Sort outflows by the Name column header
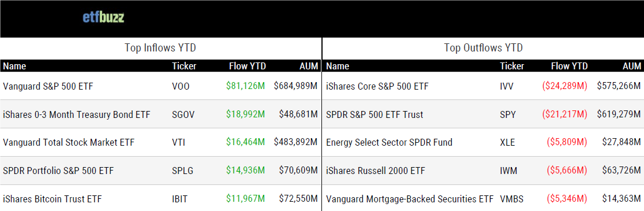The width and height of the screenshot is (644, 211). tap(338, 66)
